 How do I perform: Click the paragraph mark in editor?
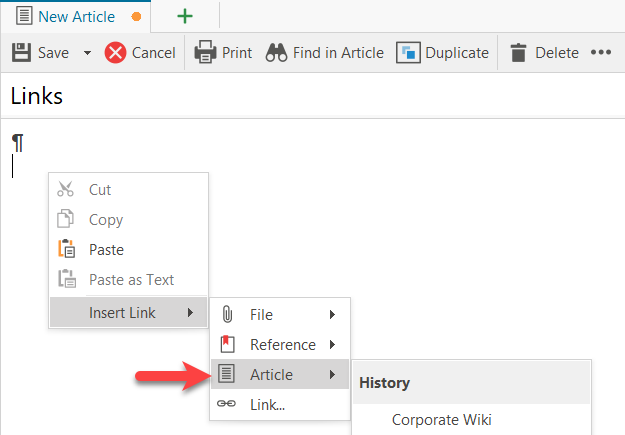(x=17, y=142)
